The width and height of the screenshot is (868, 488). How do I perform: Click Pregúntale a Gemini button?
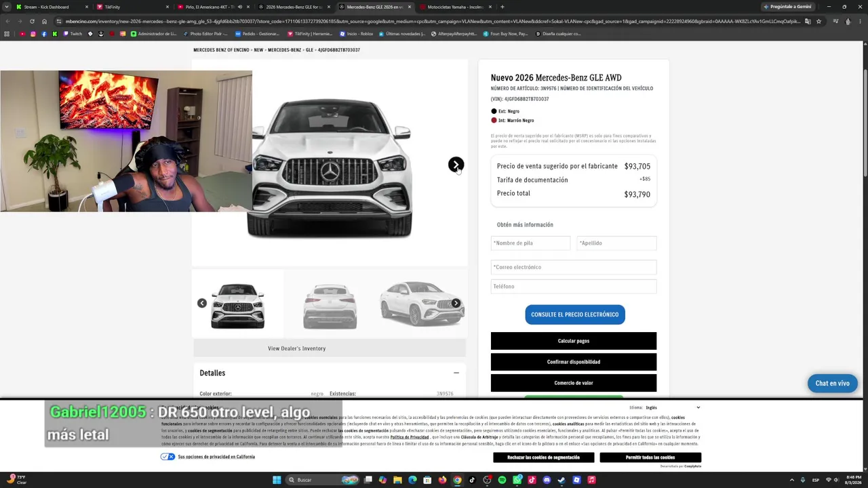click(787, 7)
